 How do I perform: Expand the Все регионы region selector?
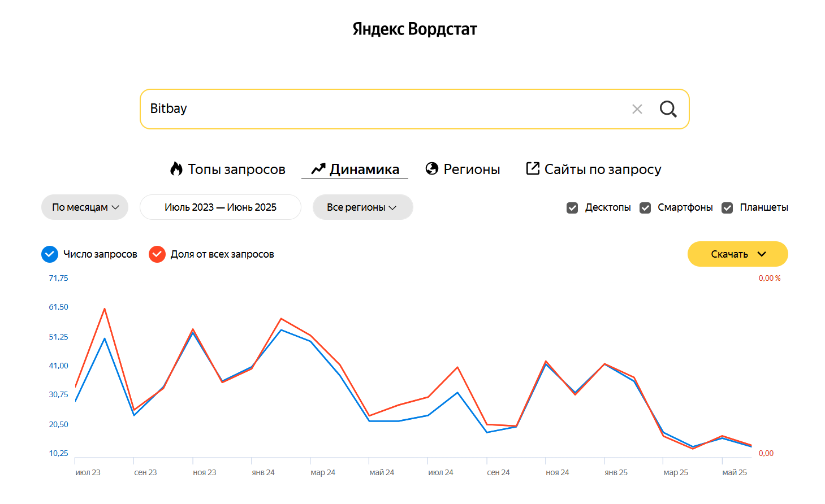click(362, 207)
